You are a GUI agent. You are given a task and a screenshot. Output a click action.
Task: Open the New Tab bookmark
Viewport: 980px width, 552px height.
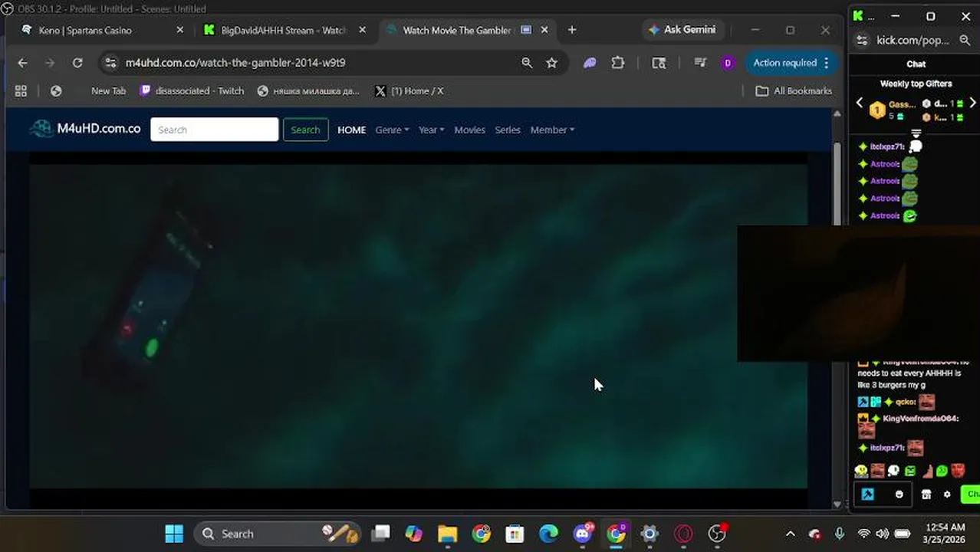click(108, 90)
